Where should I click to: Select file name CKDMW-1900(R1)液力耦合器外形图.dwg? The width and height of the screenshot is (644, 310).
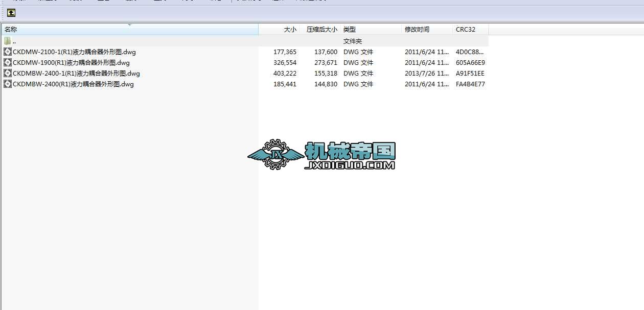[71, 62]
